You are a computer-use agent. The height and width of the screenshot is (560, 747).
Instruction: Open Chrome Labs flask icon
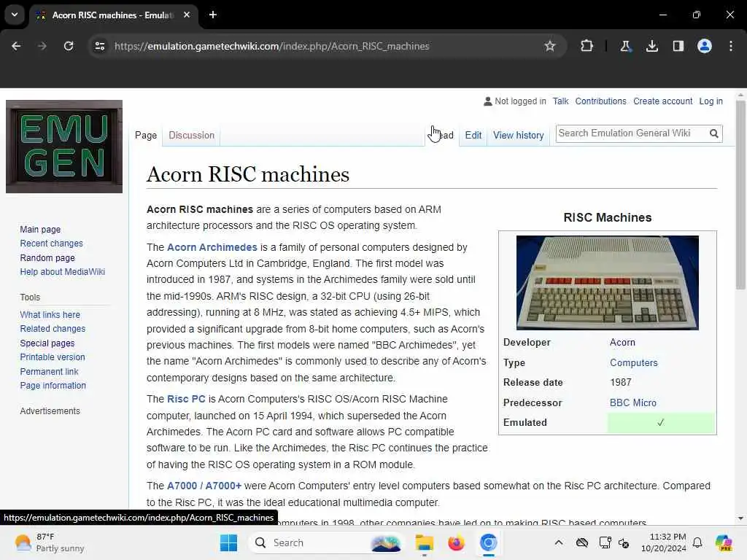coord(625,46)
